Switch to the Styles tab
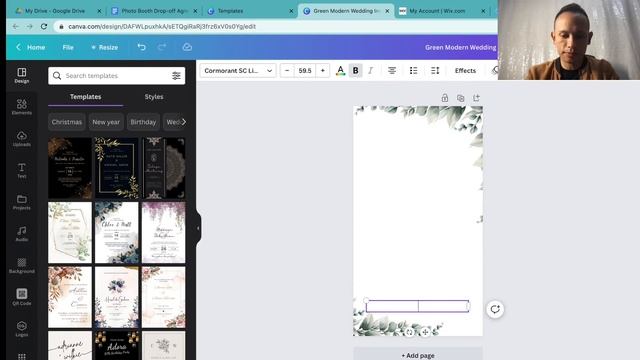The image size is (640, 360). pyautogui.click(x=154, y=97)
